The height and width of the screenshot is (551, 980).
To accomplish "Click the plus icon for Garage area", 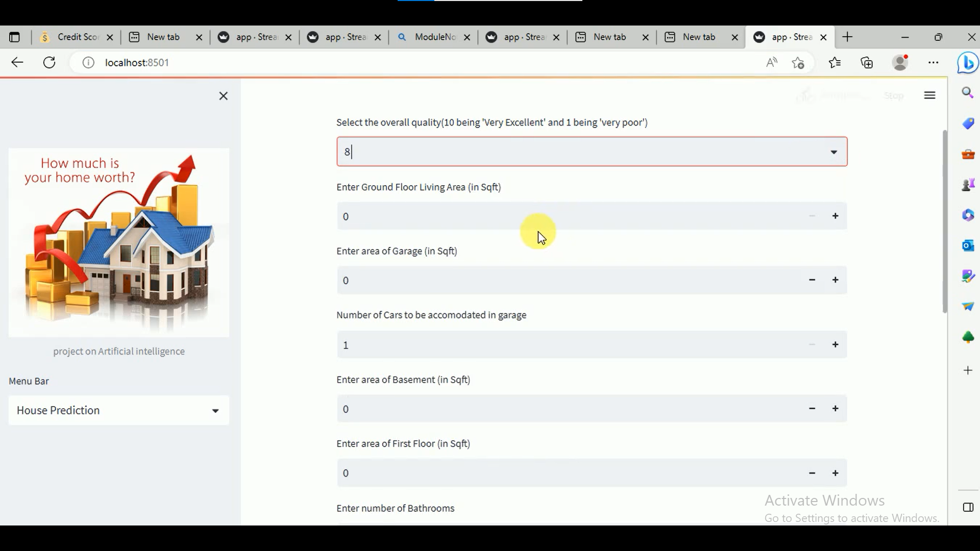I will coord(835,280).
